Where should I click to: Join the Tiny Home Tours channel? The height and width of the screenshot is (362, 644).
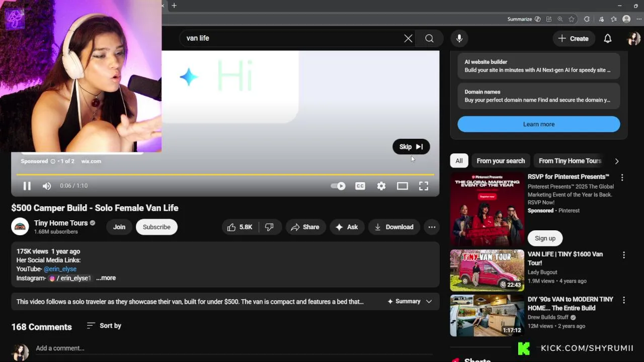pyautogui.click(x=119, y=227)
